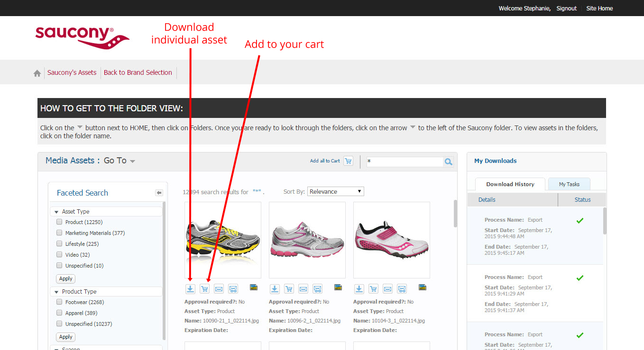Click the My Downloads panel heading
This screenshot has width=644, height=350.
pos(495,161)
